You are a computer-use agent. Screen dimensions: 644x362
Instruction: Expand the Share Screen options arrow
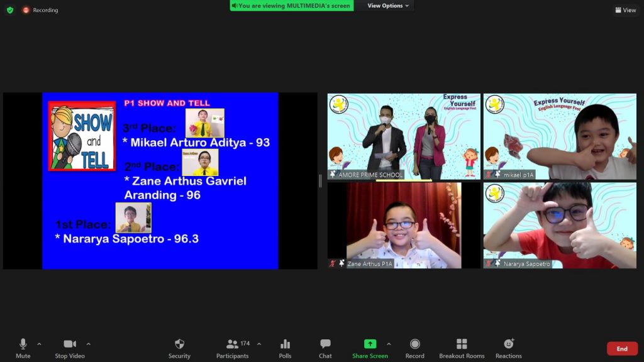(389, 344)
